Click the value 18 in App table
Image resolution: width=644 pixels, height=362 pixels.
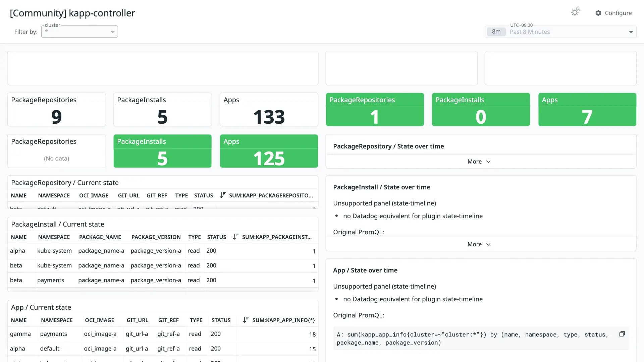(x=312, y=334)
